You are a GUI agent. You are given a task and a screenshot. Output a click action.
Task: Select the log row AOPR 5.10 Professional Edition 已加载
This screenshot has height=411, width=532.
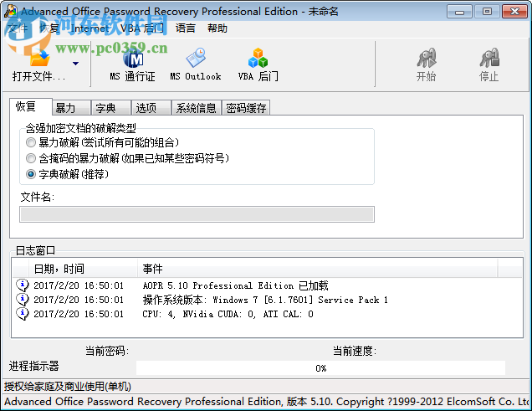click(267, 285)
